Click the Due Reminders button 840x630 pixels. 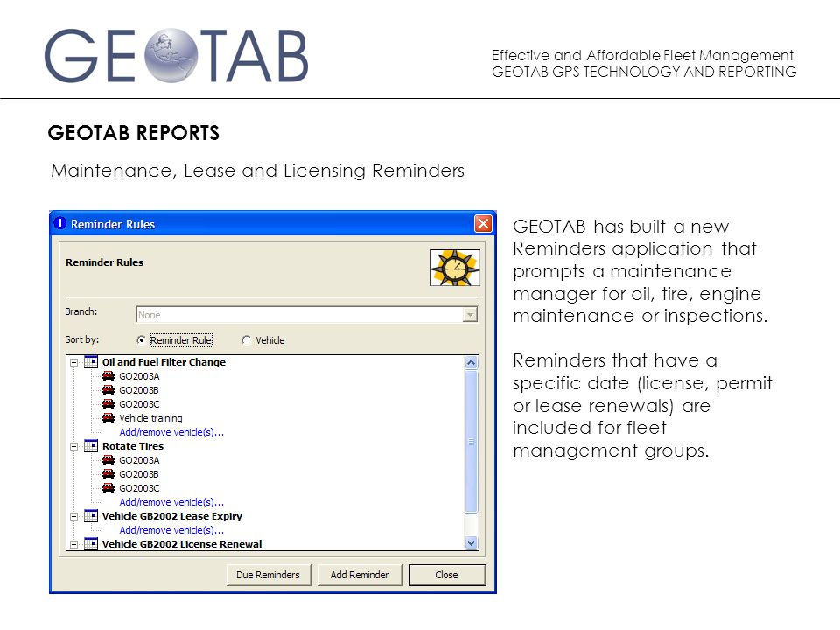click(x=269, y=575)
